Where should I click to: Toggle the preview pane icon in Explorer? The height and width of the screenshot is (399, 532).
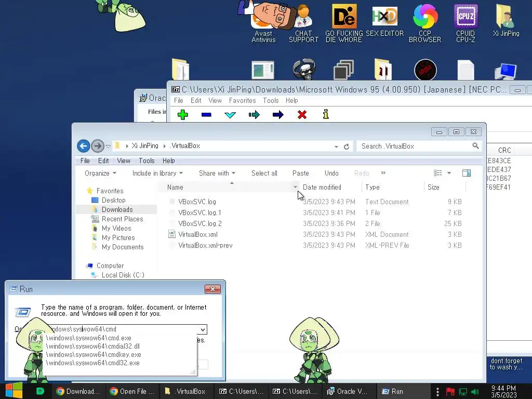click(x=467, y=173)
